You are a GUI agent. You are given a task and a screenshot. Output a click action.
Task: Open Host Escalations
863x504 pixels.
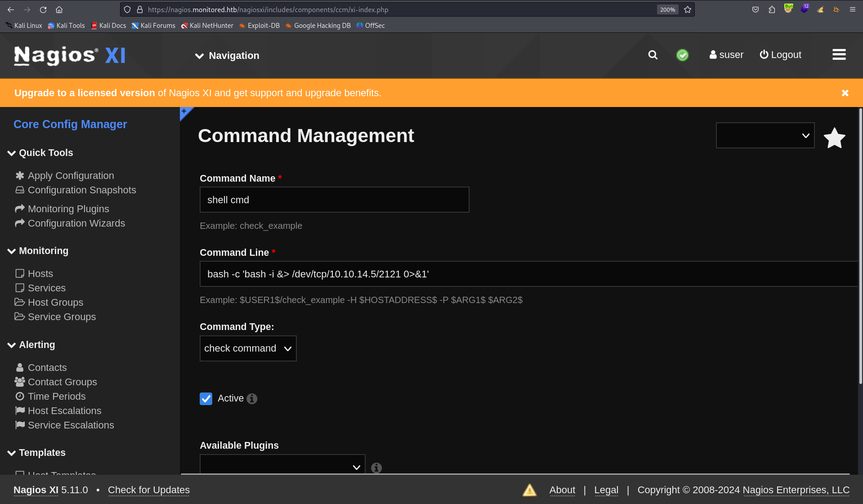(58, 411)
